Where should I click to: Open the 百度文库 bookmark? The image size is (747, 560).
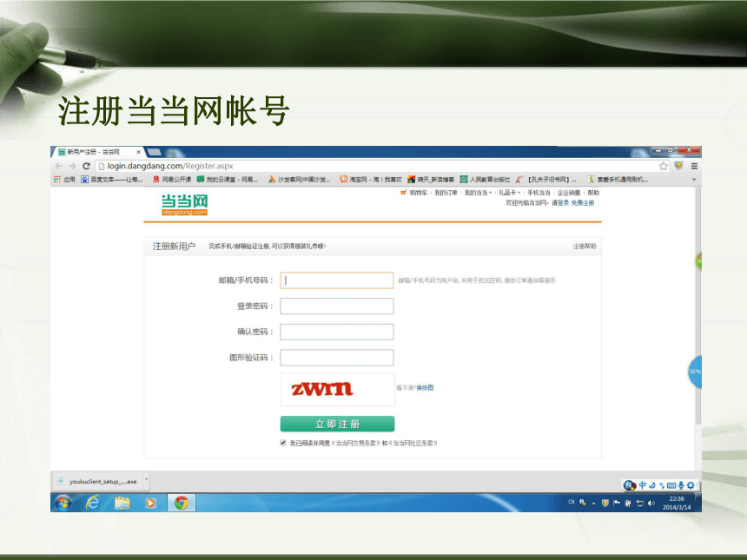coord(112,180)
